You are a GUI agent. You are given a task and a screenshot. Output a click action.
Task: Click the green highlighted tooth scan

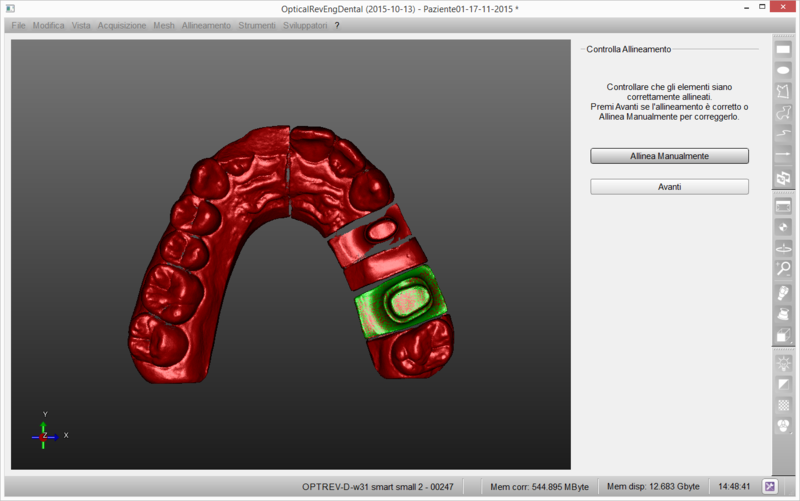(396, 300)
